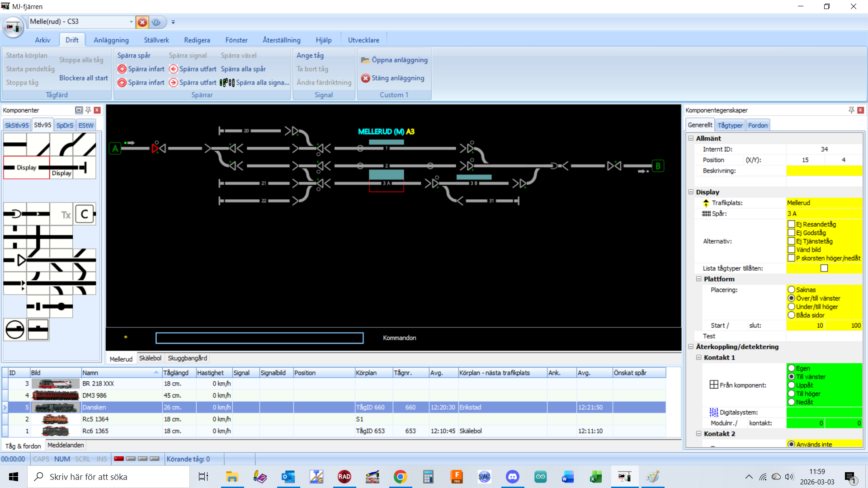Select Under/till höger platform placement
Viewport: 868px width, 488px height.
(x=791, y=307)
